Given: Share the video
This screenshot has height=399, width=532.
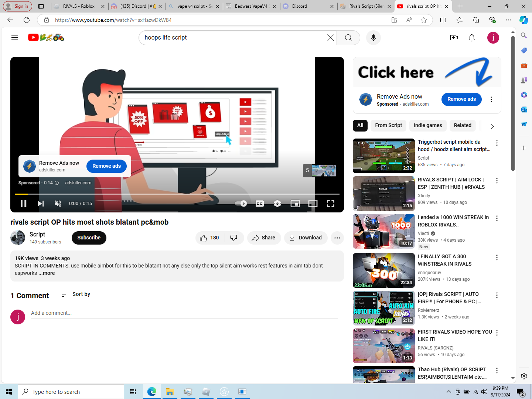Looking at the screenshot, I should 264,238.
